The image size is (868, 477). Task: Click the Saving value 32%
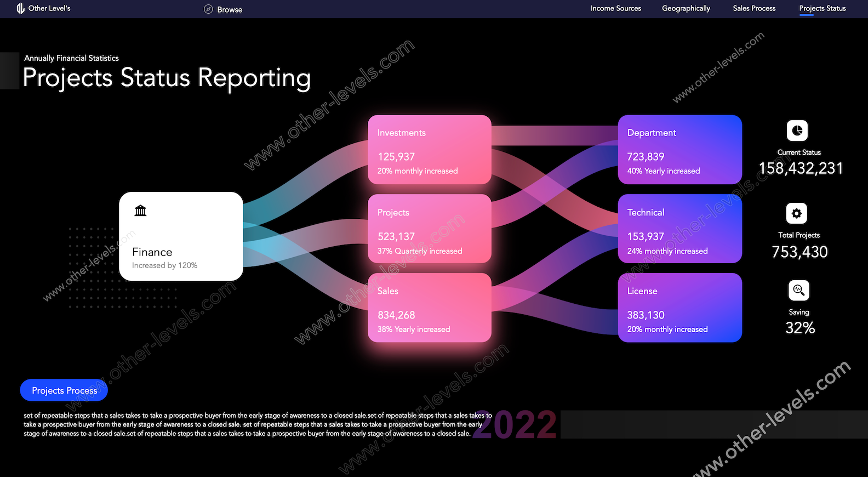click(800, 328)
